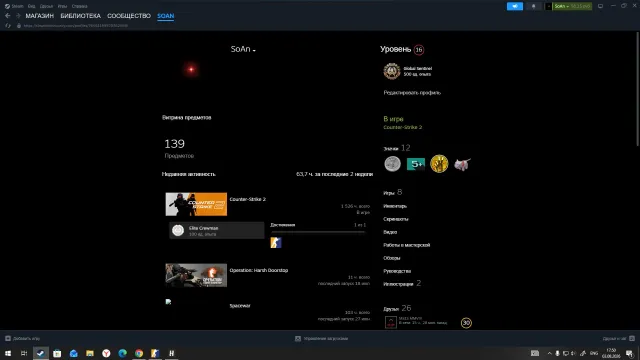
Task: Open the Обзоры link
Action: tap(392, 258)
